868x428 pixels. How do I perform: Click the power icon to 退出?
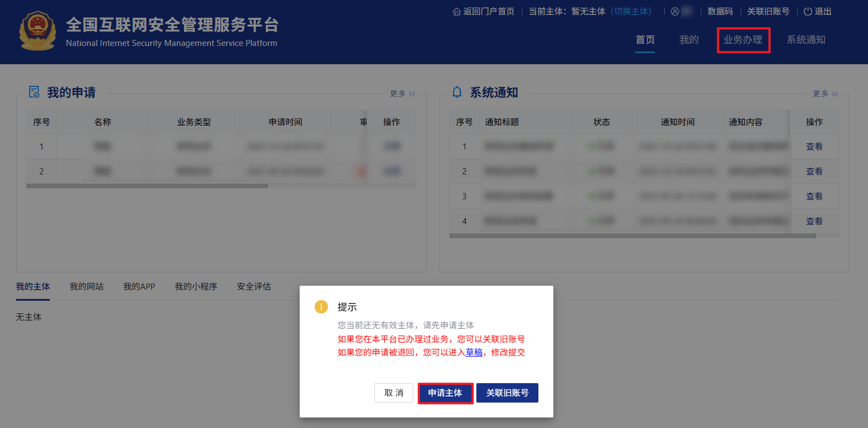click(x=808, y=12)
